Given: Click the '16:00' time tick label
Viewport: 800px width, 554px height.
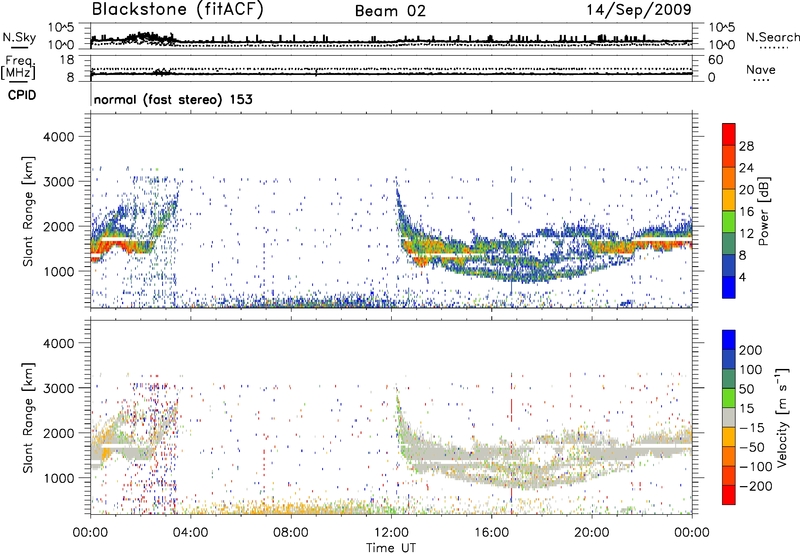Looking at the screenshot, I should coord(491,533).
